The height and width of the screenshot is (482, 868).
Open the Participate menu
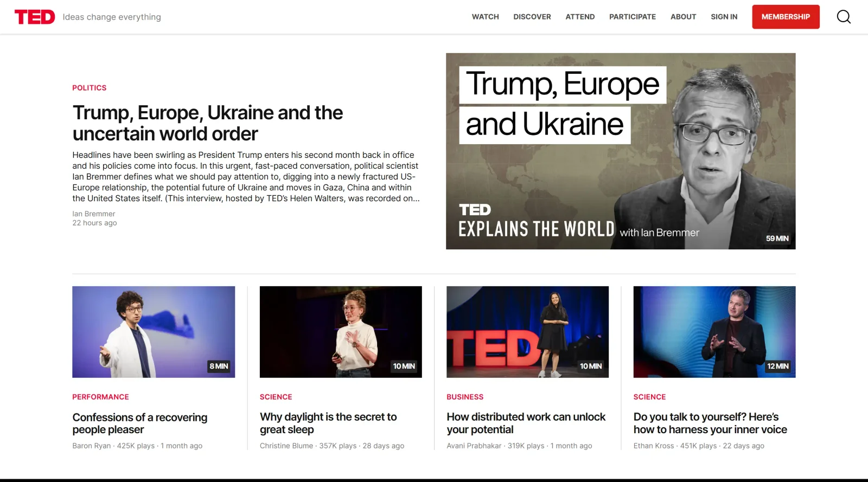pyautogui.click(x=632, y=17)
